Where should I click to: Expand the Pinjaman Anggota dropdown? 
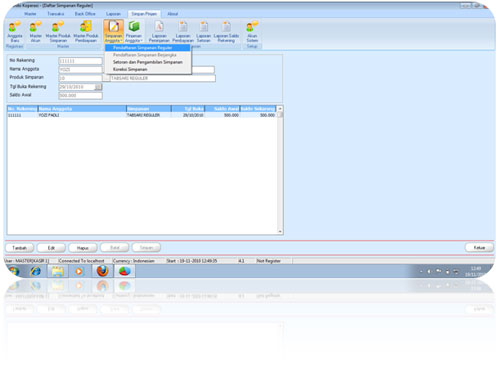pyautogui.click(x=134, y=32)
